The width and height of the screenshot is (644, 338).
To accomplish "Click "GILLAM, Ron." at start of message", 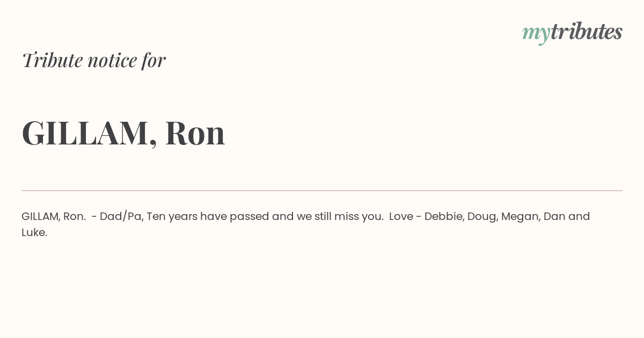I will [54, 216].
